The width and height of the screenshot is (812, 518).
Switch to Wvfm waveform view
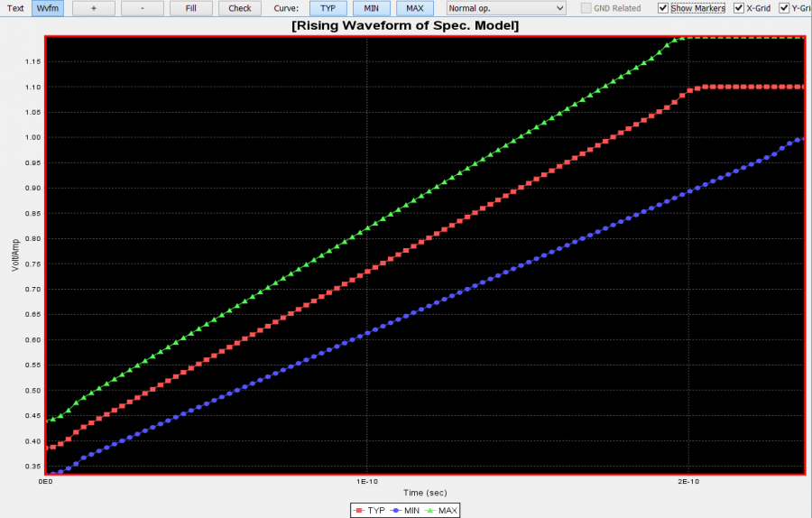click(x=48, y=8)
